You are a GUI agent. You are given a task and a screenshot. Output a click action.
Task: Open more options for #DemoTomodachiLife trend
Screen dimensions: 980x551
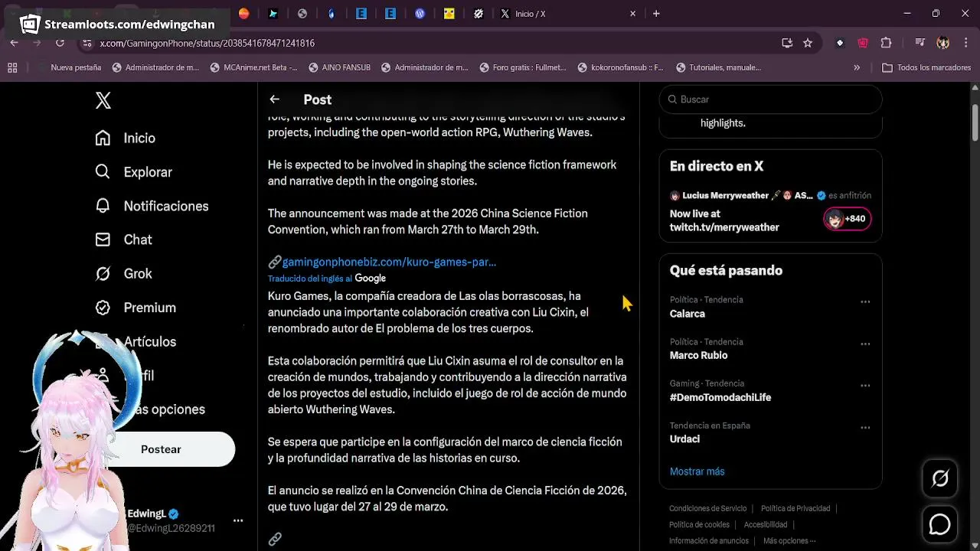point(865,386)
